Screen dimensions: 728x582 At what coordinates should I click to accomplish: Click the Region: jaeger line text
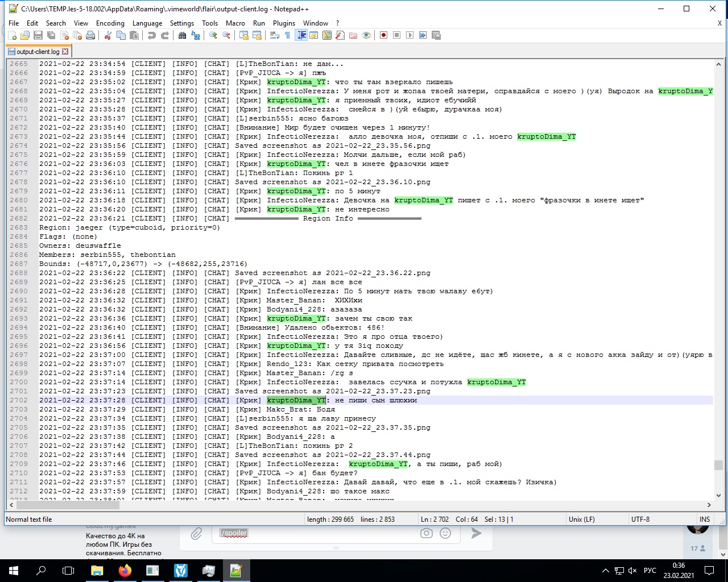pos(129,227)
